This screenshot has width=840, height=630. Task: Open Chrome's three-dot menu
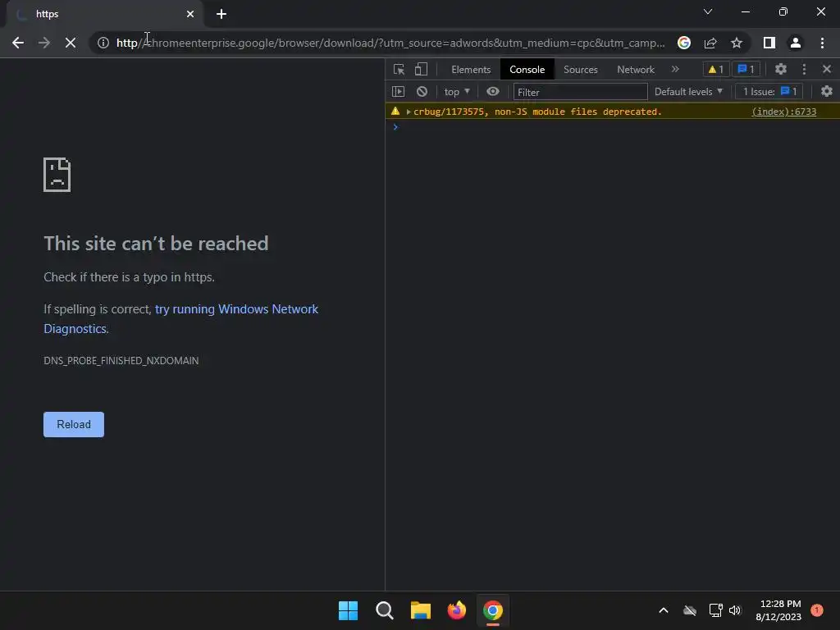(x=822, y=43)
